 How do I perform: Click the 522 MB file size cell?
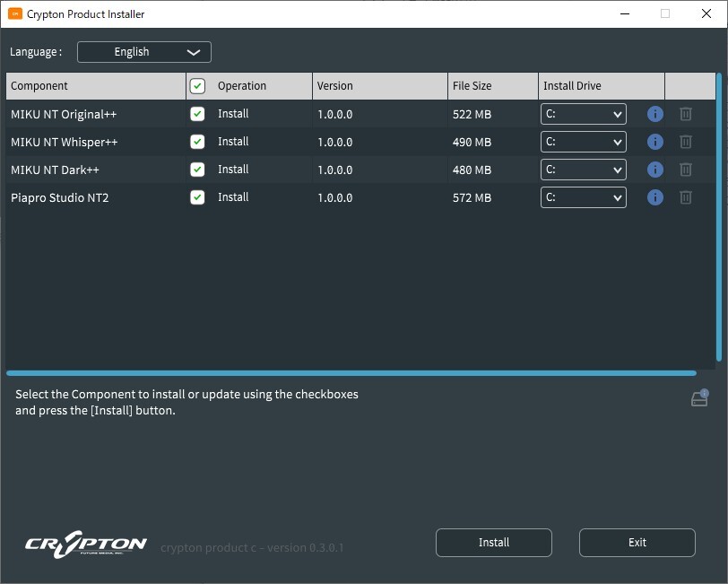click(472, 114)
